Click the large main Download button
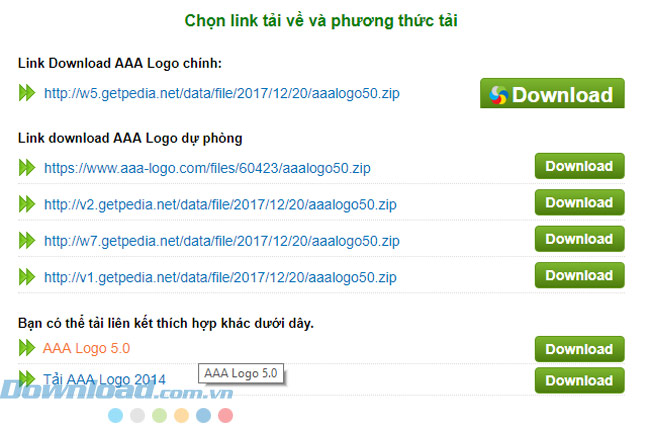The height and width of the screenshot is (431, 650). point(552,93)
